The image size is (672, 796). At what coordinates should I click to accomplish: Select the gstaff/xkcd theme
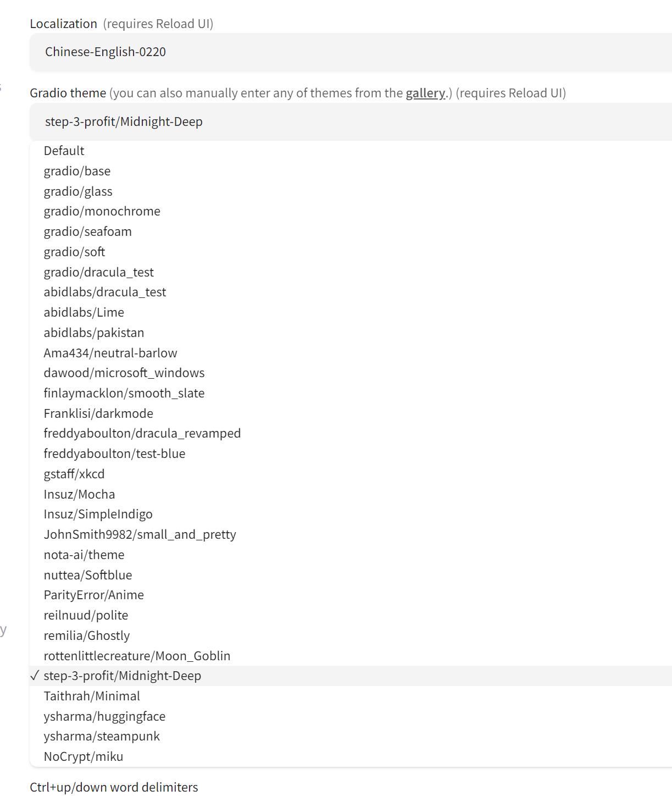point(75,474)
